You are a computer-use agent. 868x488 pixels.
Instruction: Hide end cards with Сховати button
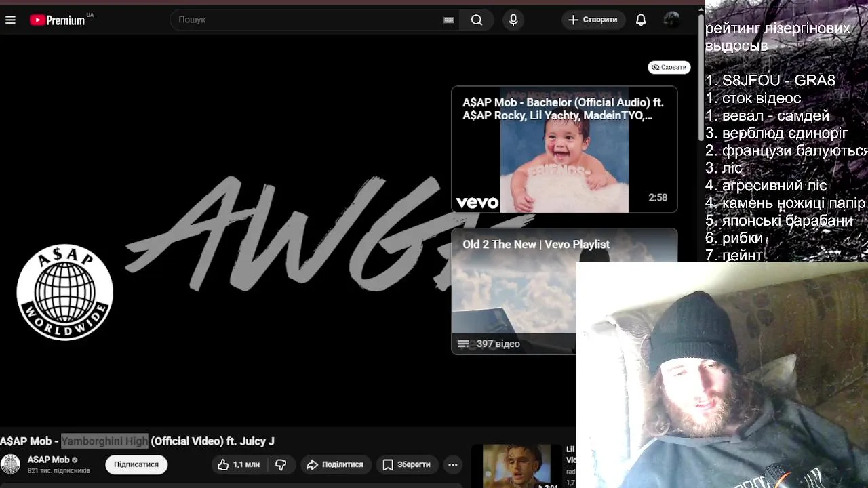tap(669, 67)
